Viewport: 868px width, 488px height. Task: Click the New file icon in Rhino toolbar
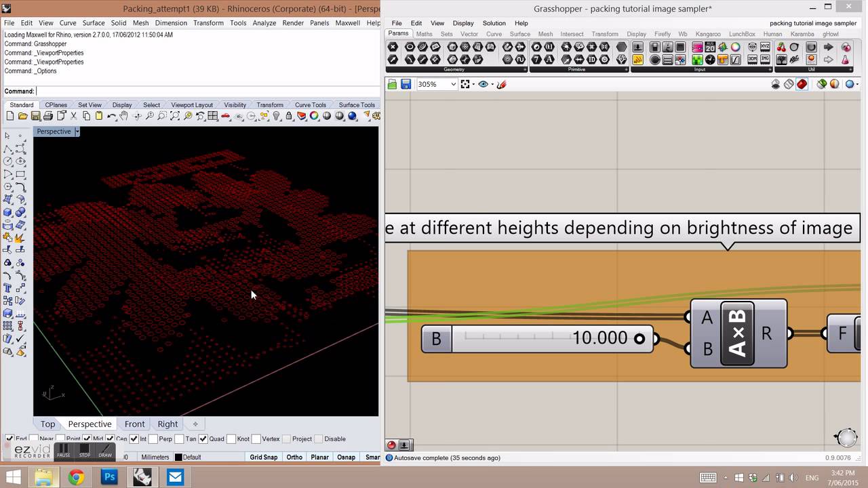tap(9, 116)
